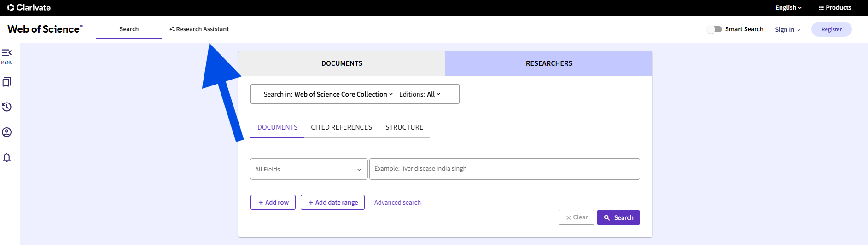868x245 pixels.
Task: Select the RESEARCHERS tab
Action: (549, 63)
